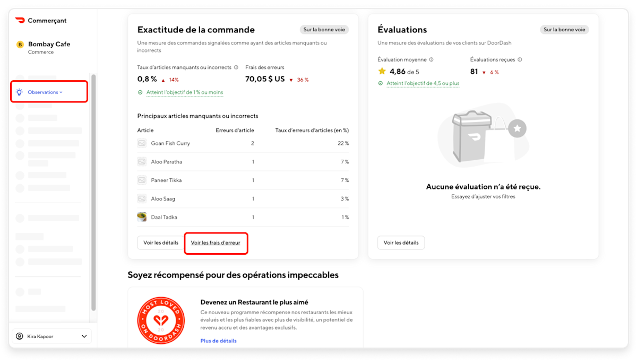The width and height of the screenshot is (637, 364).
Task: Click Sur la bonne voie badge for Exactitude
Action: (x=324, y=30)
